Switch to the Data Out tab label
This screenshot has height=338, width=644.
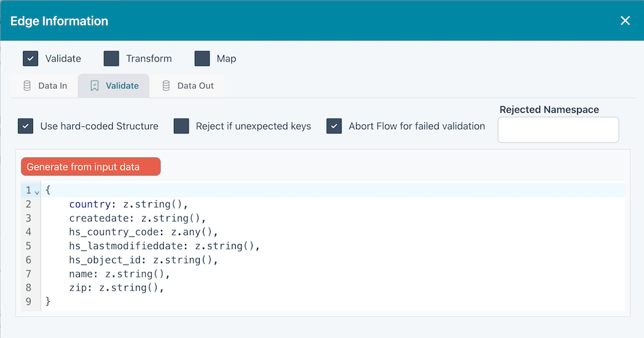coord(195,86)
